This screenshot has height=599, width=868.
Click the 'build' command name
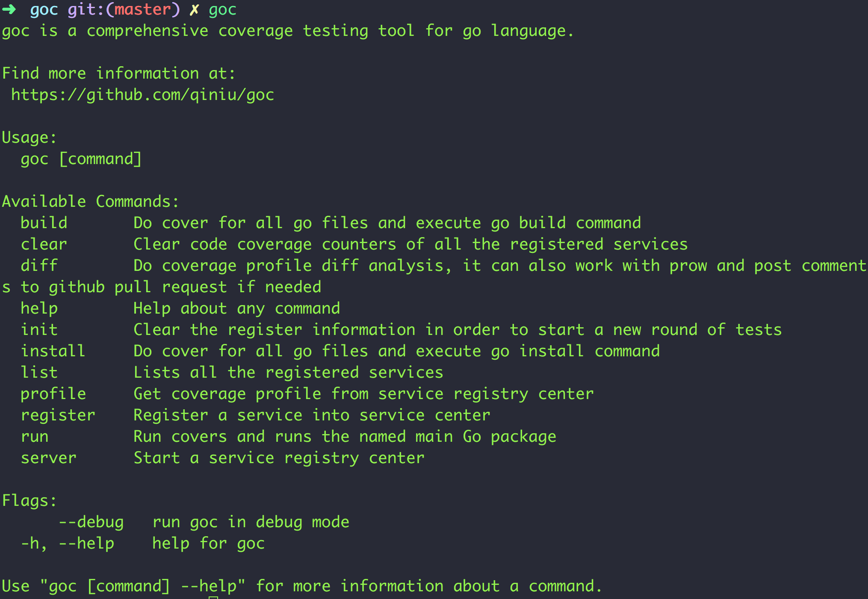point(44,223)
